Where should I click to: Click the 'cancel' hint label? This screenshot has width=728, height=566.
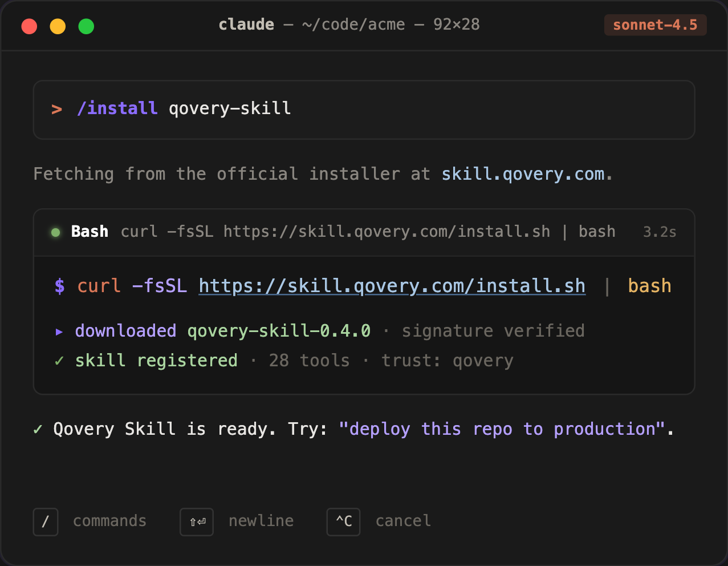pyautogui.click(x=403, y=521)
